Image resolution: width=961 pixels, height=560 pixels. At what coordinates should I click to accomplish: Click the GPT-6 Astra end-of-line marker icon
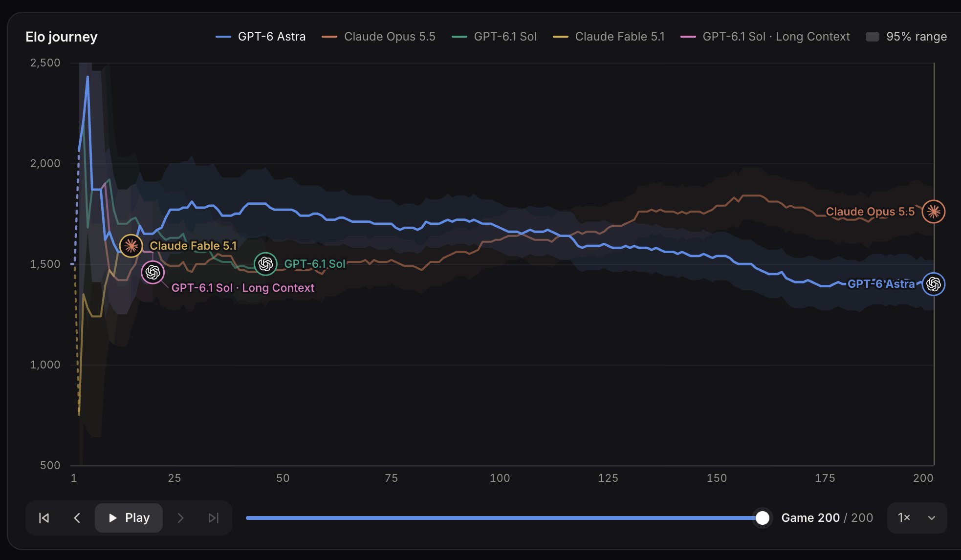click(934, 284)
